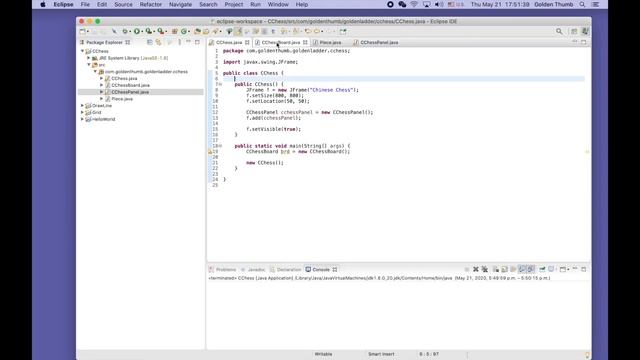Click Collapse All in Package Explorer
The height and width of the screenshot is (360, 640).
click(x=149, y=42)
